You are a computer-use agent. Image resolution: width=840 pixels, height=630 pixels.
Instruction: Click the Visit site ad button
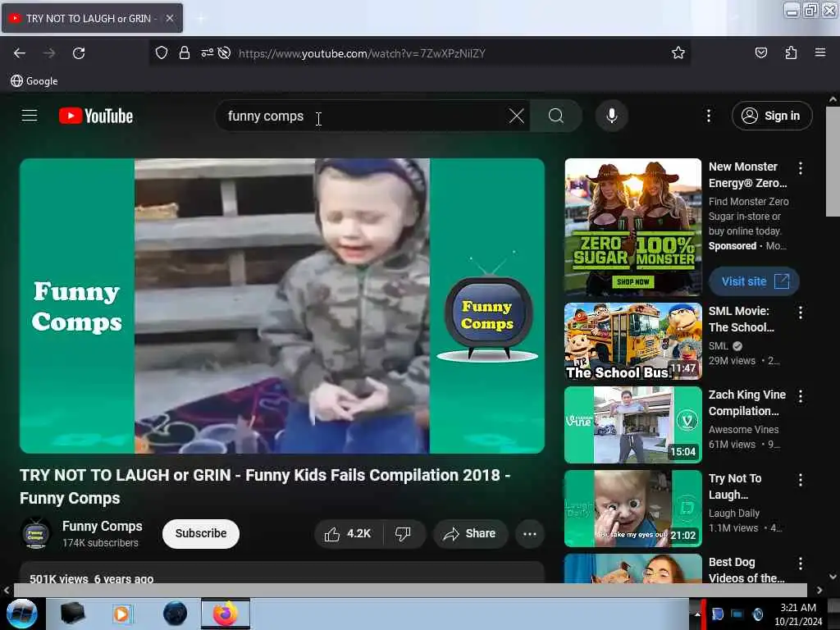(754, 281)
